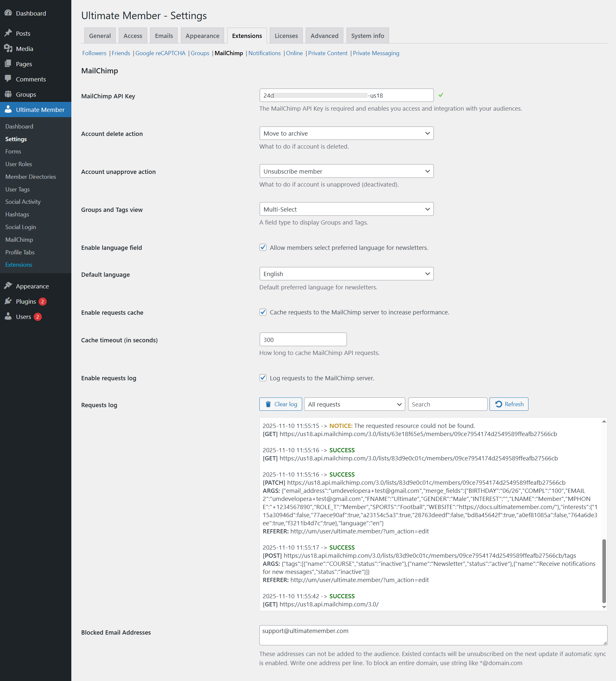Screen dimensions: 616x681
Task: Open the Notifications extension link
Action: (x=265, y=53)
